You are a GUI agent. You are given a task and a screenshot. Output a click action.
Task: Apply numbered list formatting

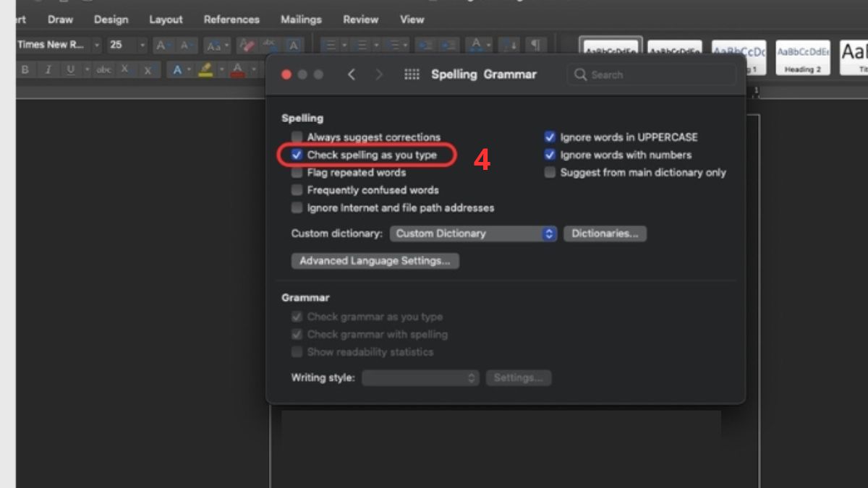click(x=361, y=46)
